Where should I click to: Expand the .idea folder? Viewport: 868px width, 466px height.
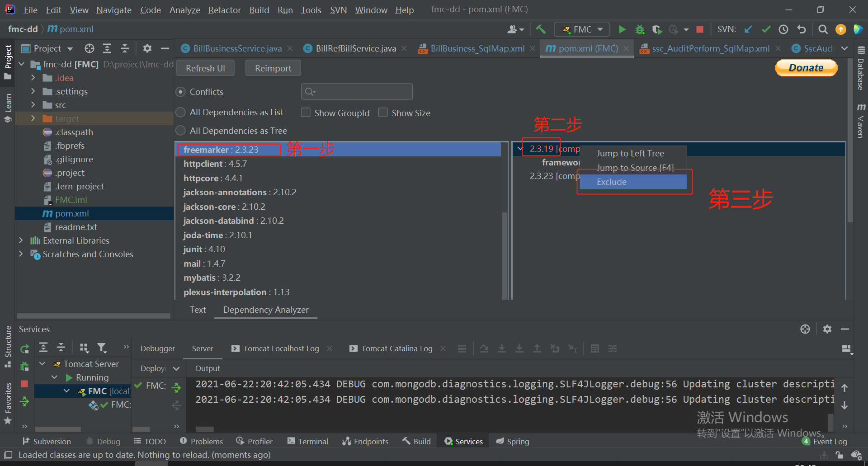coord(33,78)
